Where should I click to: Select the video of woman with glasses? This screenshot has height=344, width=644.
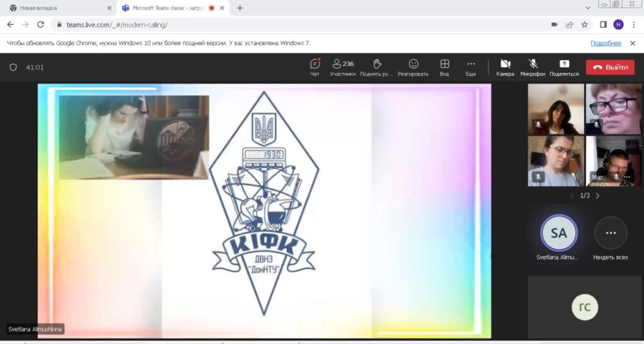(613, 109)
